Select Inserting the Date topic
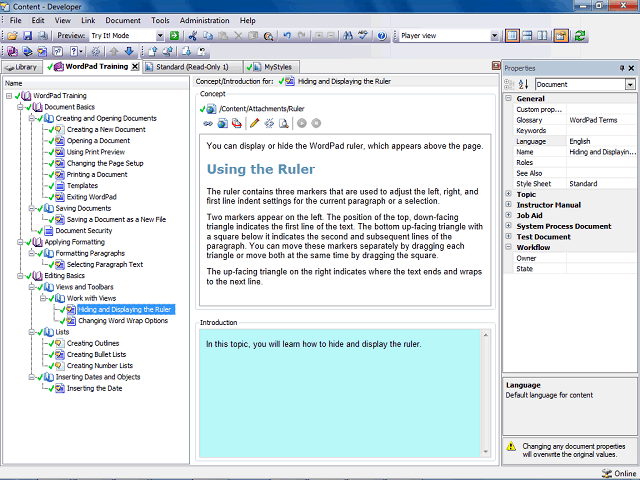This screenshot has width=640, height=480. (94, 389)
